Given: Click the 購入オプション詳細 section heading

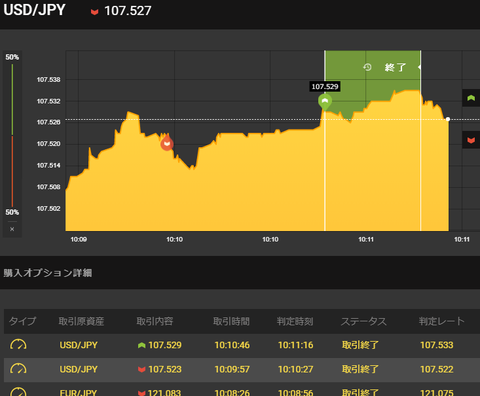Looking at the screenshot, I should point(48,273).
